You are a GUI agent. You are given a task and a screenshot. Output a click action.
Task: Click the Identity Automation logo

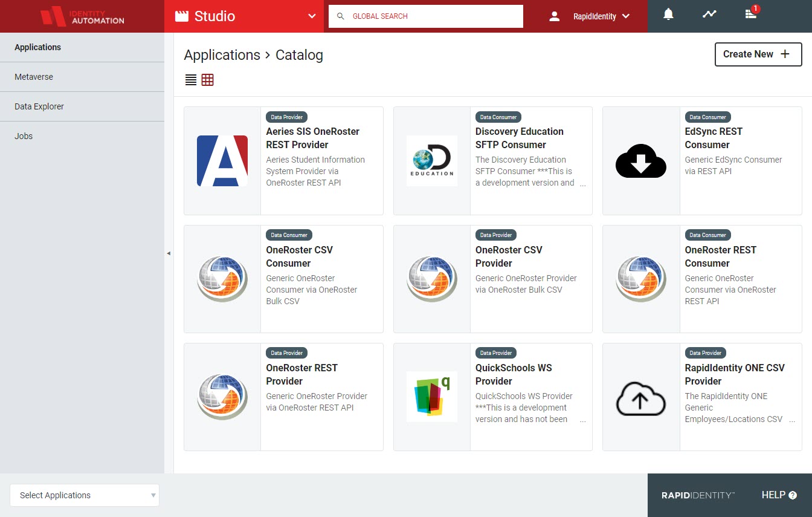point(82,16)
